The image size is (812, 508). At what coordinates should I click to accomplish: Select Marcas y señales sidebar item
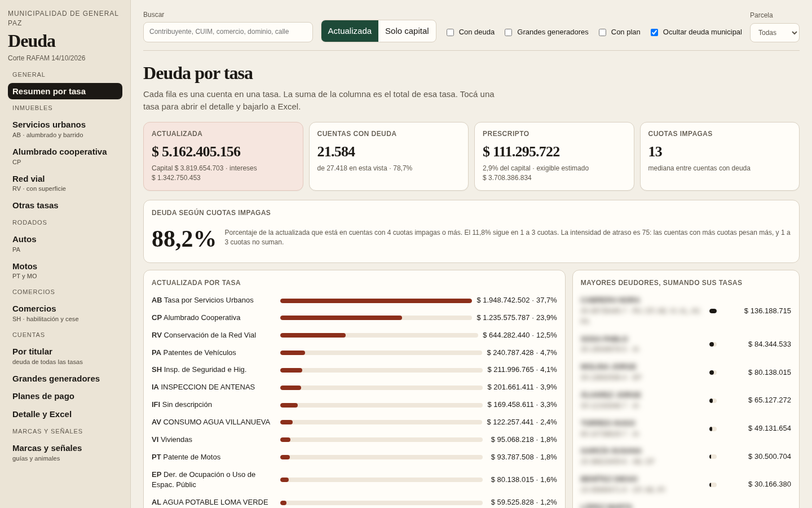(65, 452)
